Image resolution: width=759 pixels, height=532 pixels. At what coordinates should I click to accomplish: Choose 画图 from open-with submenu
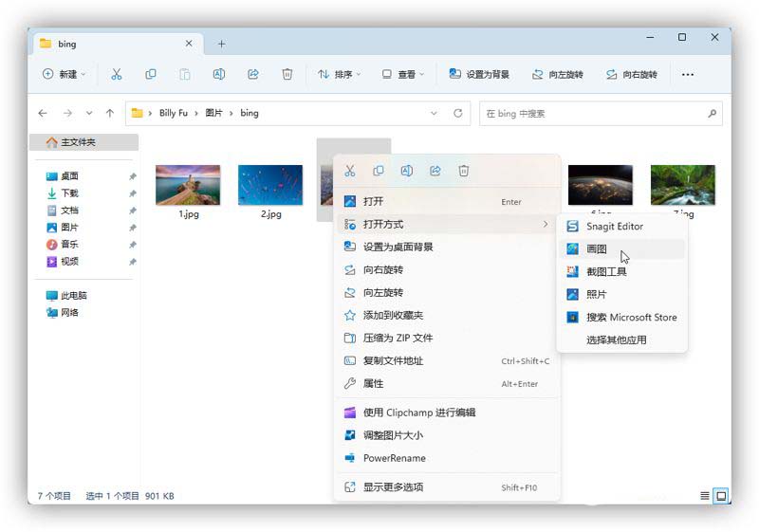tap(598, 249)
